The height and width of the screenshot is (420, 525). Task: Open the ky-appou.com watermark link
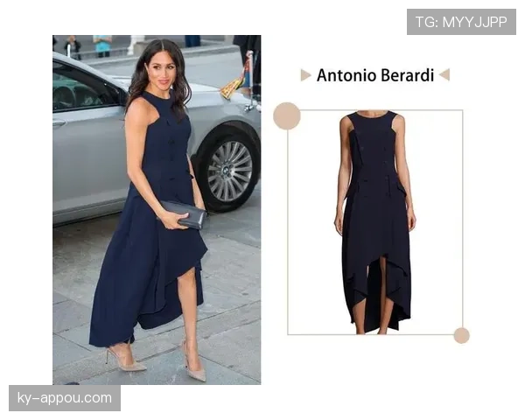[65, 398]
